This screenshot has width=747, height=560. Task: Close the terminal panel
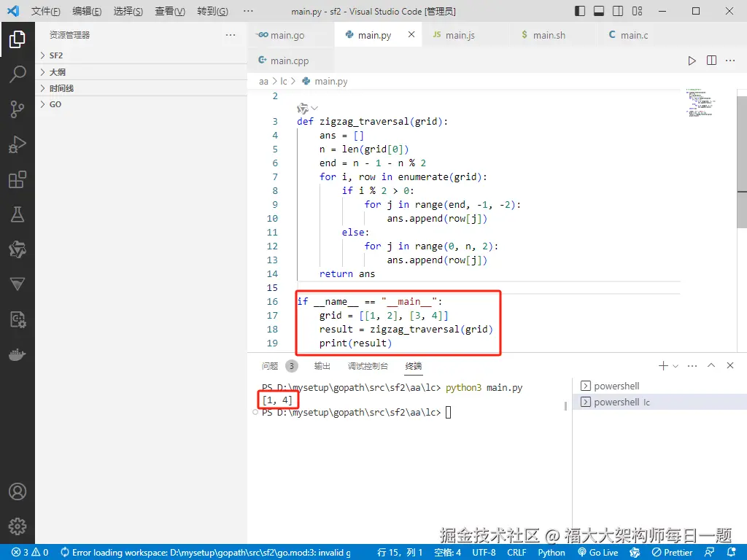click(x=729, y=365)
